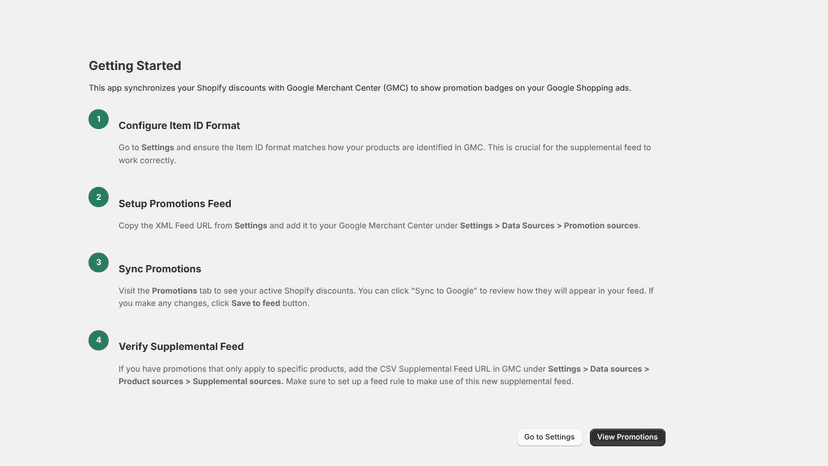Click the Configure Item ID Format heading
Screen dimensions: 828x466
pos(179,126)
